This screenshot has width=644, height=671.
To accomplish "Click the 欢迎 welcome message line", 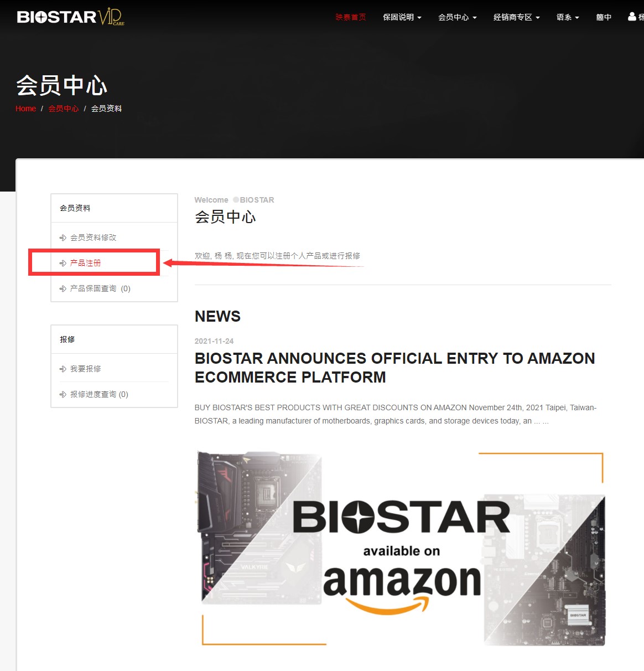I will point(277,256).
